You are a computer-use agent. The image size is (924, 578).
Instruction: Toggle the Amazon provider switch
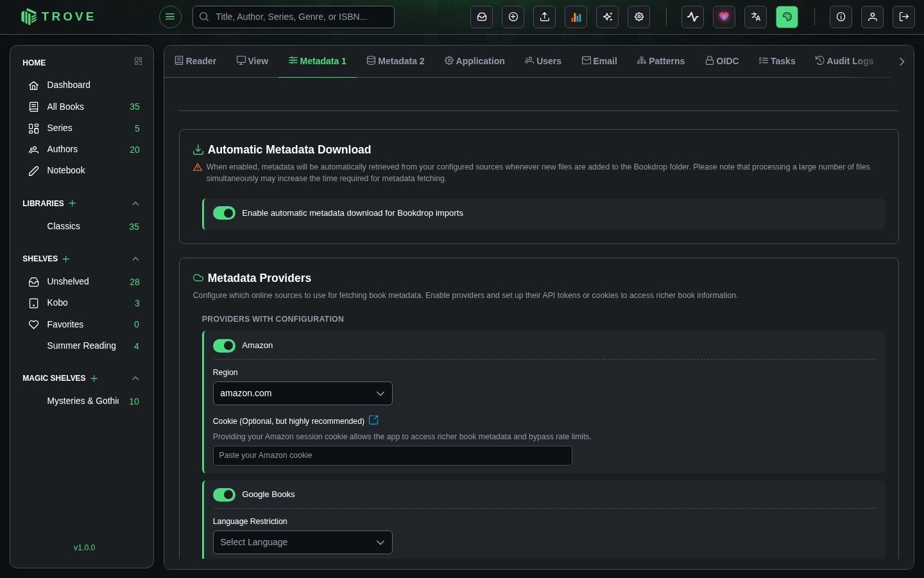224,346
